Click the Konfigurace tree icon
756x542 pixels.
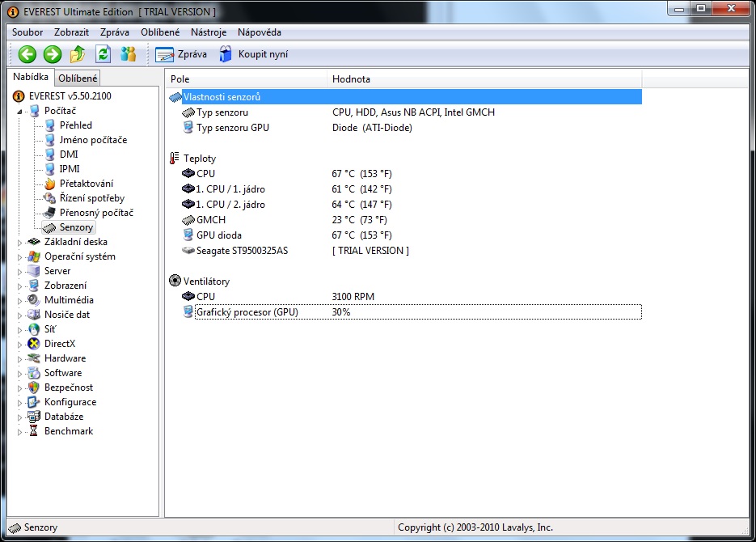pyautogui.click(x=34, y=402)
